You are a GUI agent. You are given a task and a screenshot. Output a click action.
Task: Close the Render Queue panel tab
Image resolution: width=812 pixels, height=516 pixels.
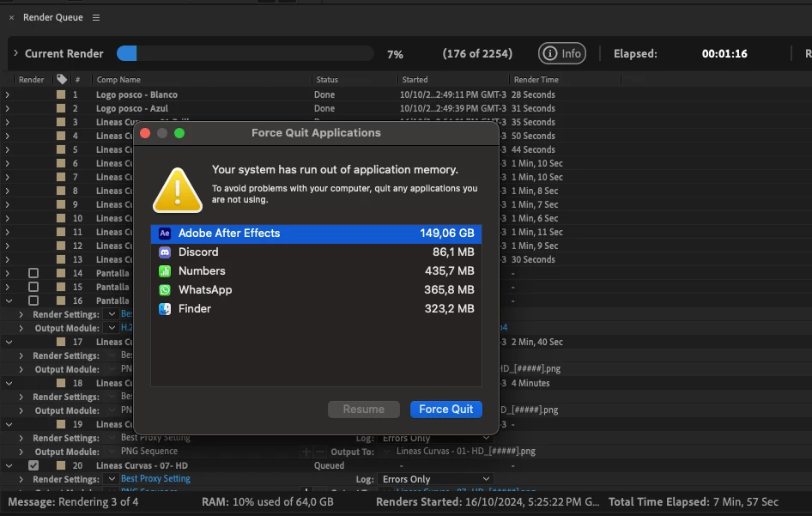(x=11, y=18)
